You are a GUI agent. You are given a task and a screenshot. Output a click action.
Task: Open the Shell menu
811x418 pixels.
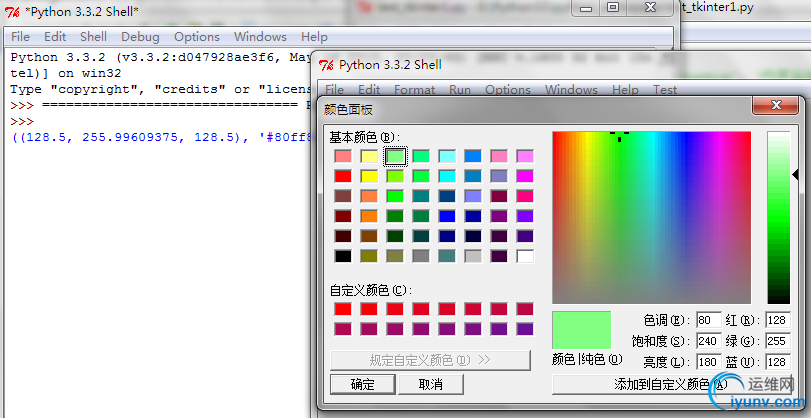(x=94, y=37)
